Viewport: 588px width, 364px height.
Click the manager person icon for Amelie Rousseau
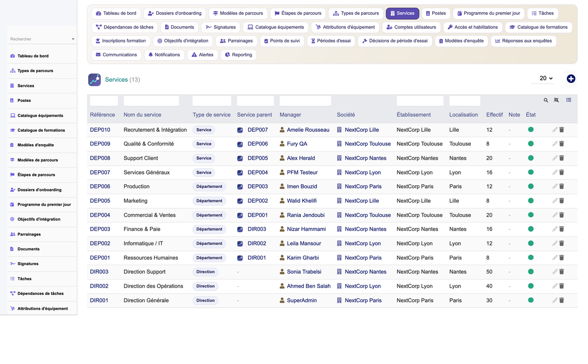(282, 130)
